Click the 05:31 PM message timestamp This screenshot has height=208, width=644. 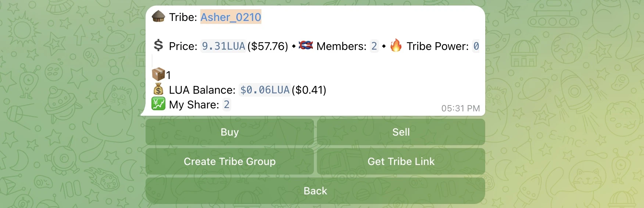[460, 108]
